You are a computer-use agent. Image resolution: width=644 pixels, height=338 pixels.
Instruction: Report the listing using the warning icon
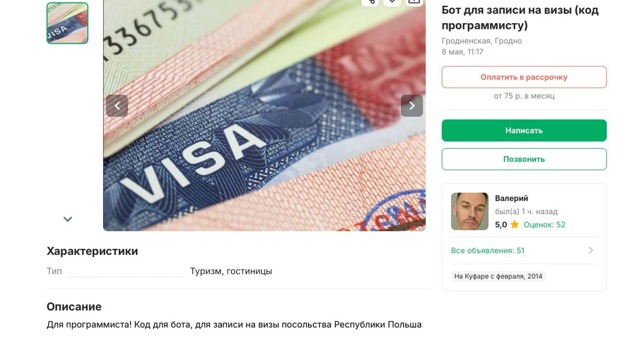(x=414, y=2)
